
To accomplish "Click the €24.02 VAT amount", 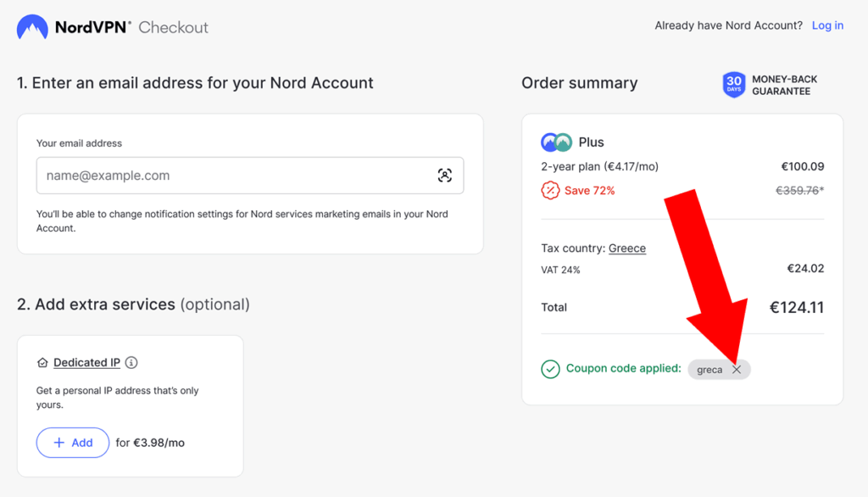I will [805, 269].
